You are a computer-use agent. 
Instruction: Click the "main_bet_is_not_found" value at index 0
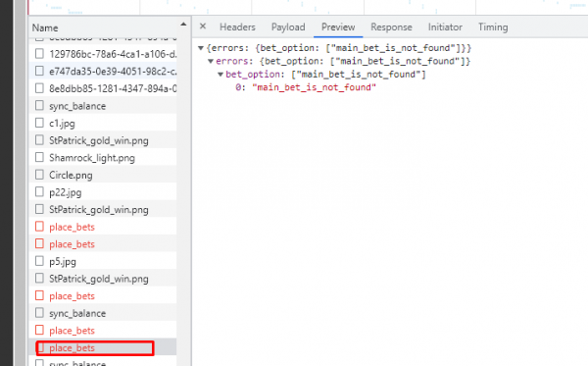(314, 87)
